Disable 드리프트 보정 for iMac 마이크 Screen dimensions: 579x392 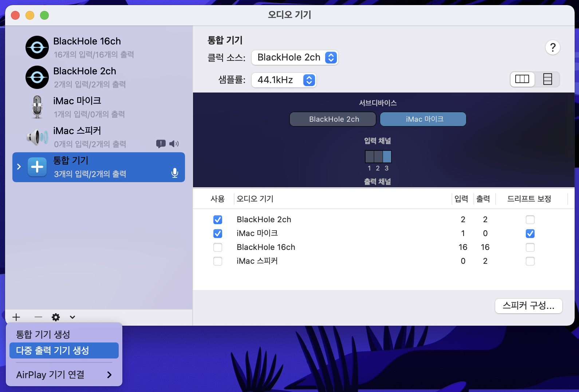click(530, 234)
